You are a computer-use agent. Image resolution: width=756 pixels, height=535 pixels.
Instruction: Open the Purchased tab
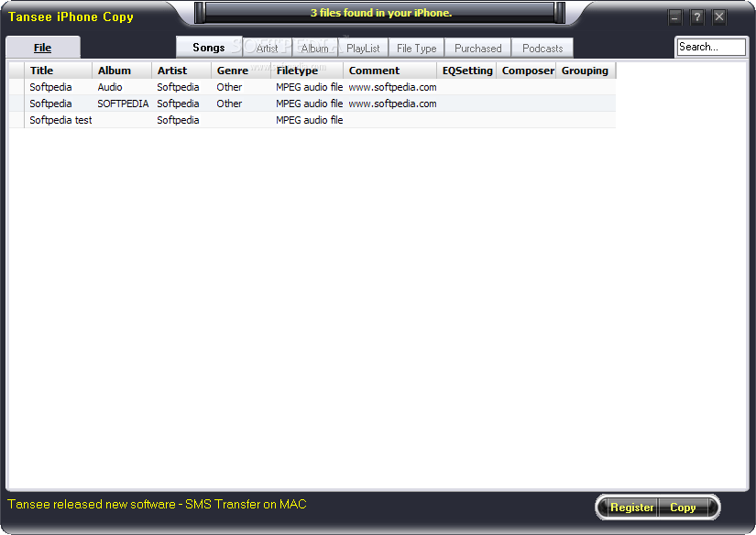[477, 49]
